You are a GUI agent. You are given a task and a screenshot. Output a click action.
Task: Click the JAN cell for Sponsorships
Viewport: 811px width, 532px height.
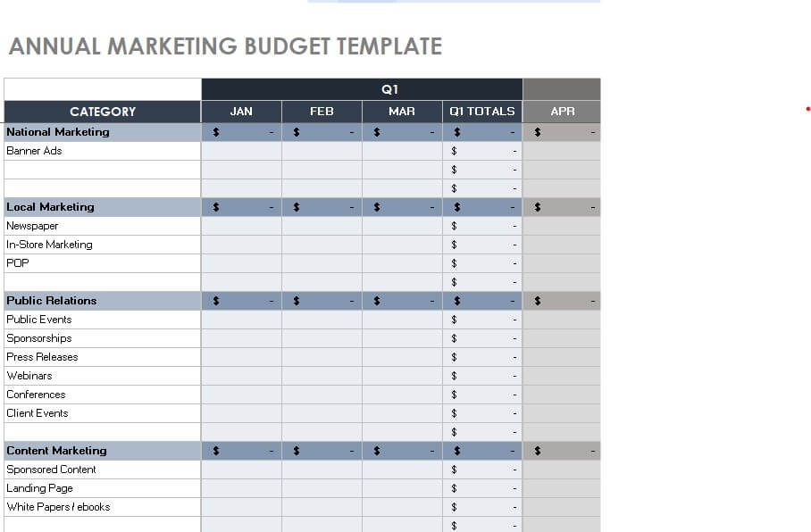(241, 338)
